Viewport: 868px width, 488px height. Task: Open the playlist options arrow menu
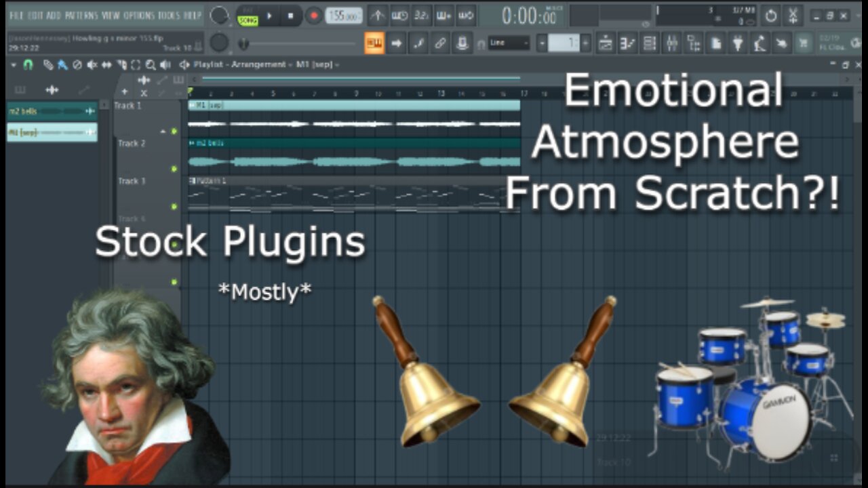coord(14,65)
